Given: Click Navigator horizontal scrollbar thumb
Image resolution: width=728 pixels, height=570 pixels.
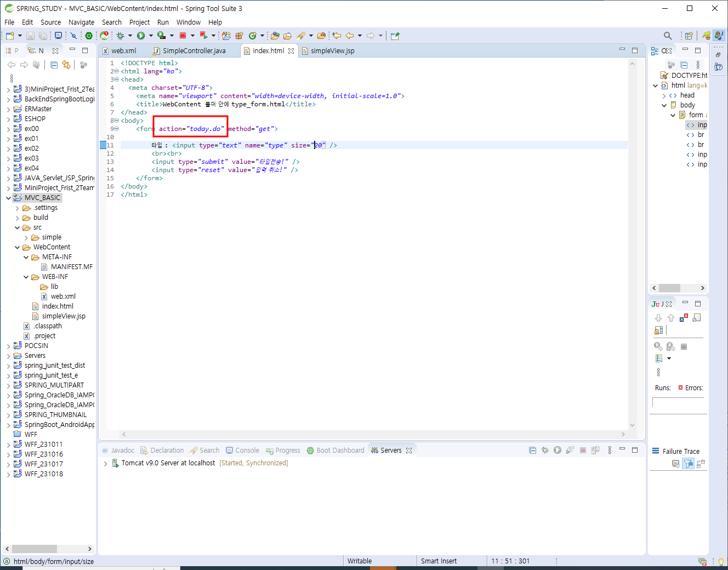Looking at the screenshot, I should pyautogui.click(x=35, y=549).
